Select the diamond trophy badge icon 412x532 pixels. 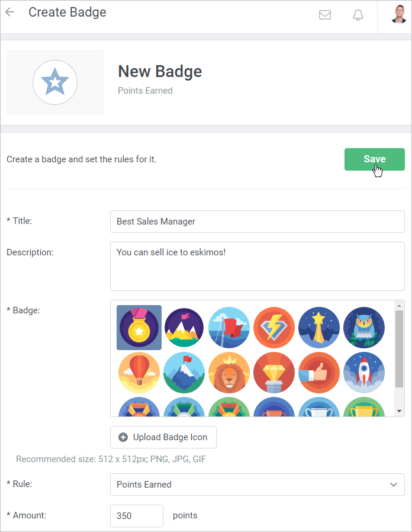click(x=273, y=372)
